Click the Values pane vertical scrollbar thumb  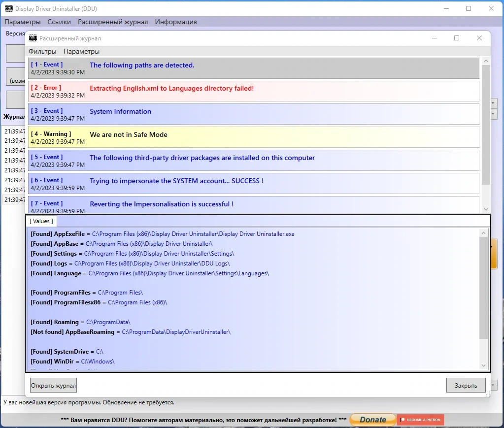coord(483,288)
